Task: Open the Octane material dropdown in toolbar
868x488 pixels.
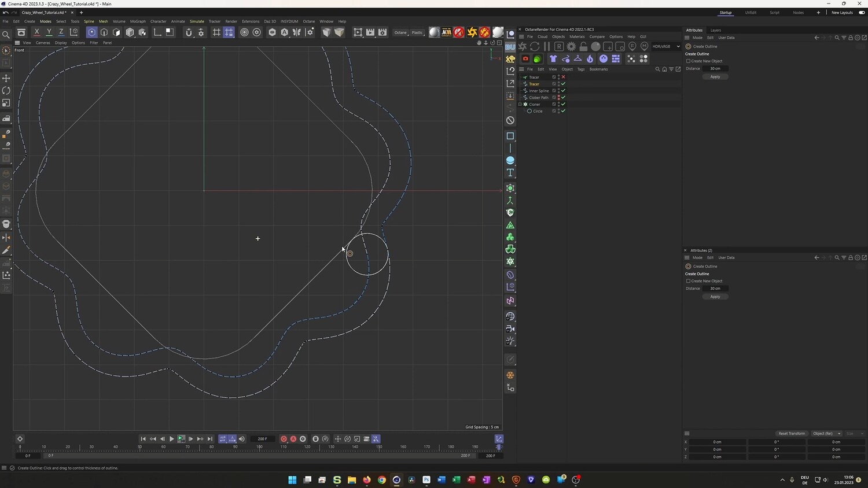Action: point(400,32)
